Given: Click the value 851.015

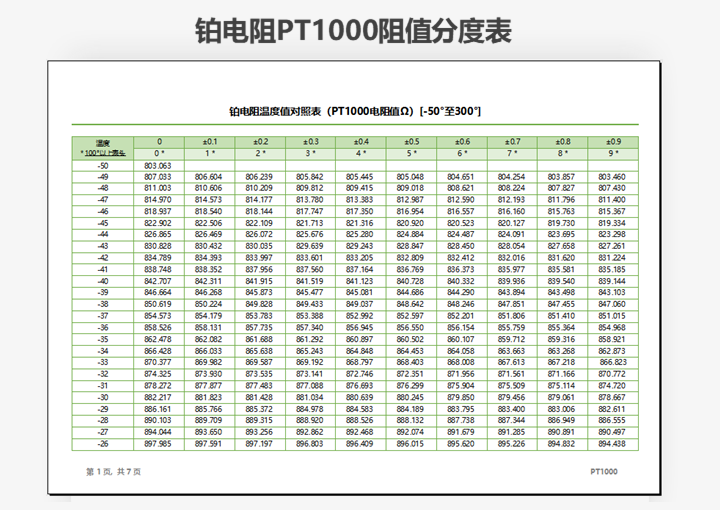Looking at the screenshot, I should [x=612, y=316].
